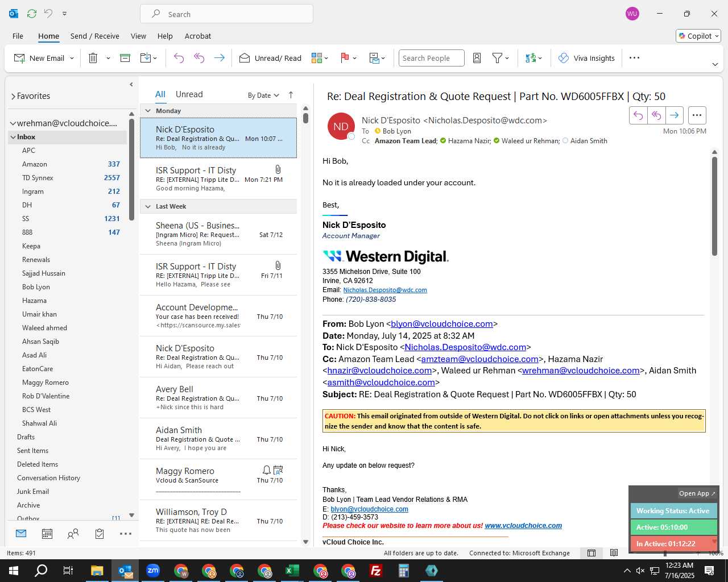Switch to the View tab
This screenshot has width=728, height=582.
point(138,36)
